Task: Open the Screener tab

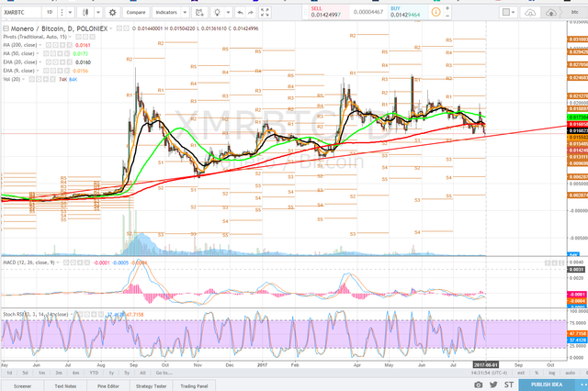Action: 22,386
